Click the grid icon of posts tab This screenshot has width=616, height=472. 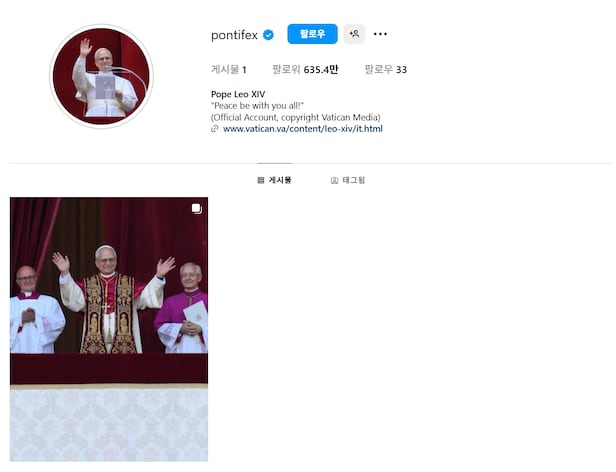pos(260,180)
